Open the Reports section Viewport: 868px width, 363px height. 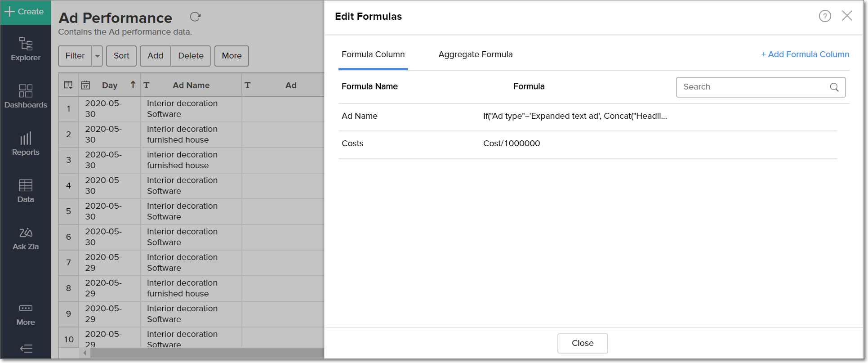26,143
